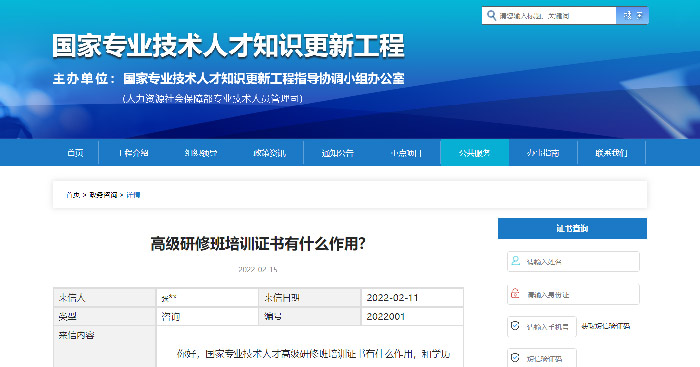Click the red lock icon in the ID field
Screen dimensions: 700x367
pos(515,293)
